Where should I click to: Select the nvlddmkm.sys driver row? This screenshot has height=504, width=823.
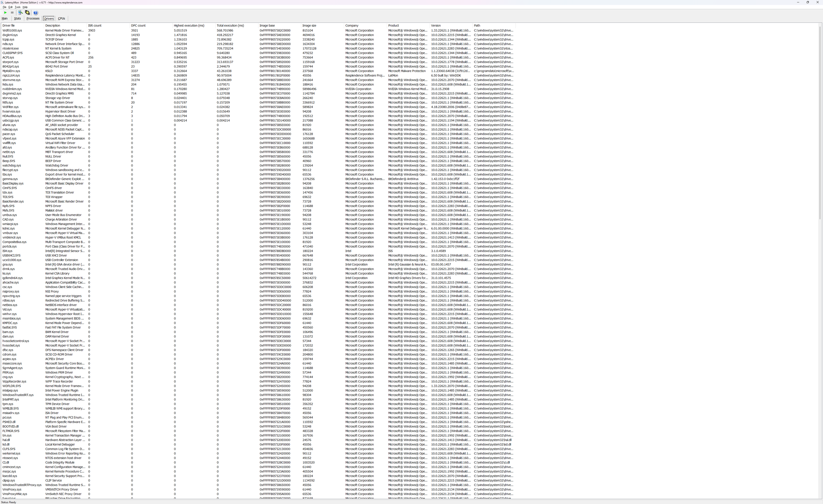tap(12, 89)
